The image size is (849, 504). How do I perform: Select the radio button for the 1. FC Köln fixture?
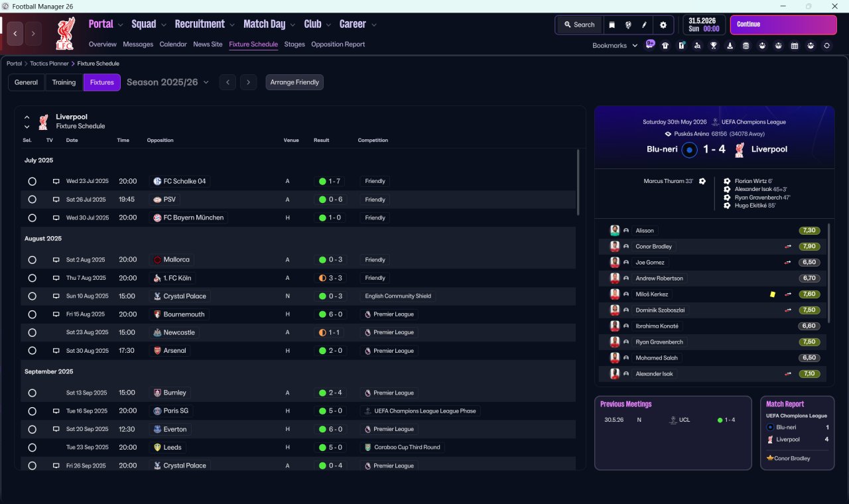32,278
